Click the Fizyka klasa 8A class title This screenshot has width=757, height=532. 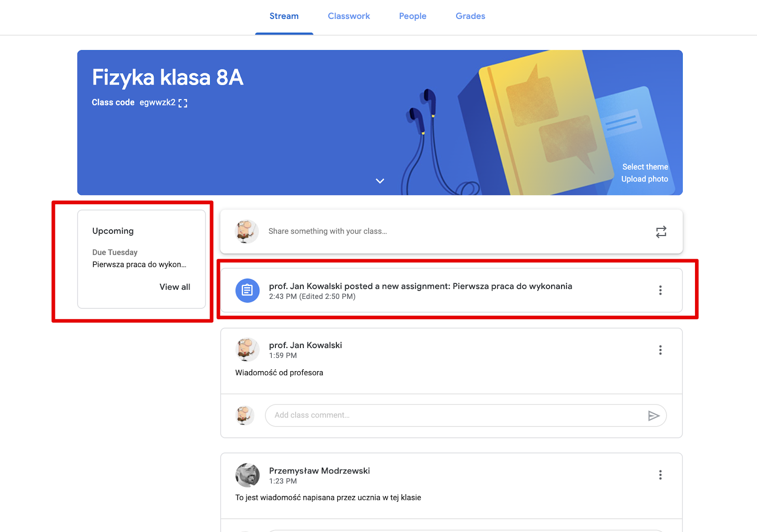click(x=167, y=78)
